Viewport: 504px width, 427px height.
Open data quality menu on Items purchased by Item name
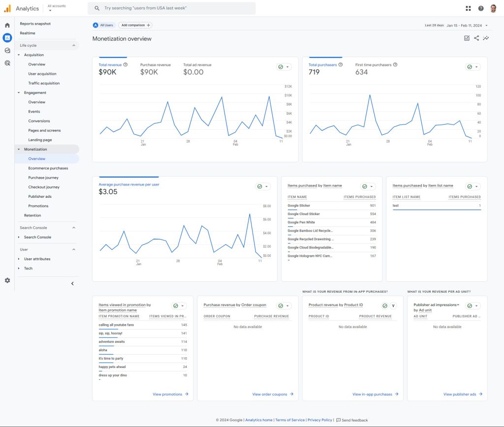[x=368, y=186]
